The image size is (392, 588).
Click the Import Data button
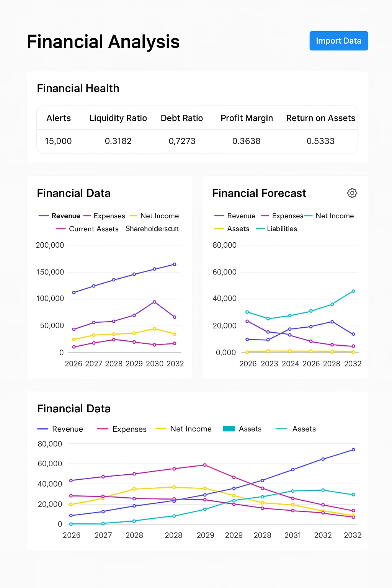(338, 41)
